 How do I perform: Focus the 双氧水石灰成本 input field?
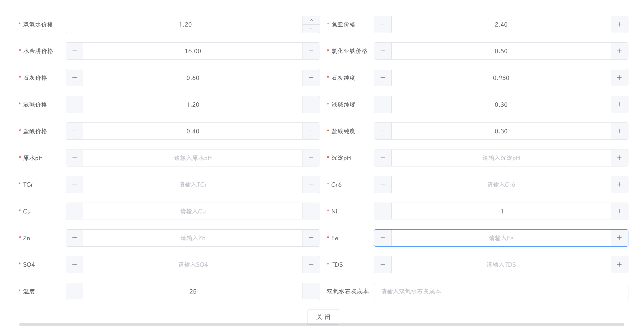click(501, 291)
